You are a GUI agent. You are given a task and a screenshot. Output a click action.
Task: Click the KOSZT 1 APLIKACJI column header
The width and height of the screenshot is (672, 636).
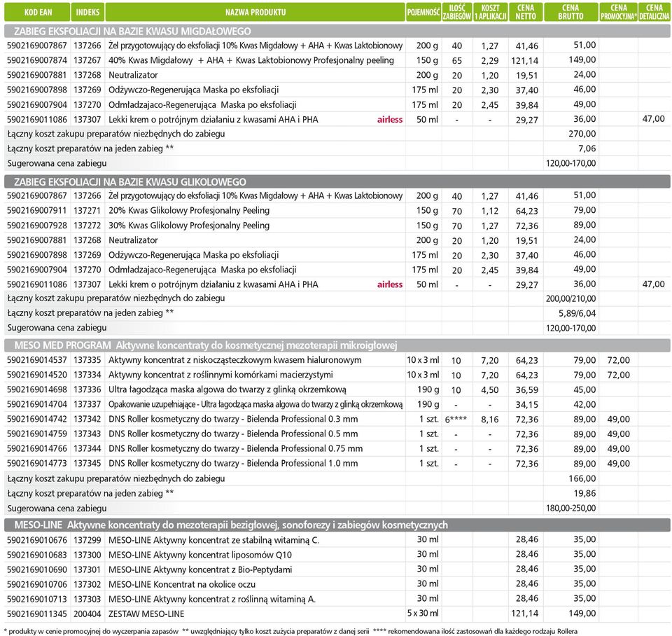(490, 12)
